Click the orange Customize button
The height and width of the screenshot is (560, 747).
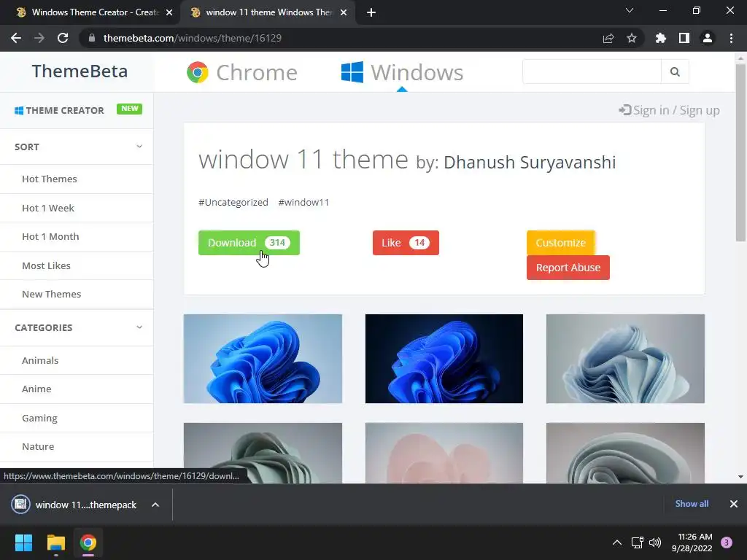(561, 243)
